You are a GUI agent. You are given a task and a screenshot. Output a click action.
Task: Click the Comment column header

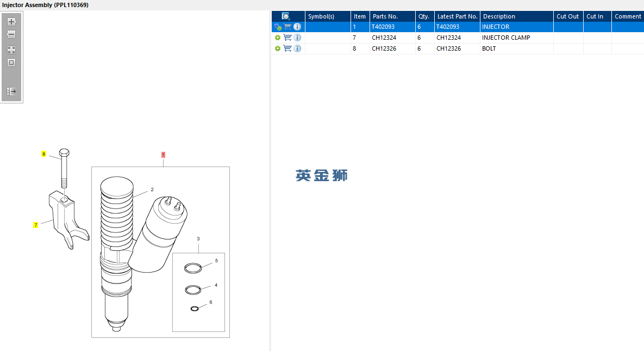[628, 16]
